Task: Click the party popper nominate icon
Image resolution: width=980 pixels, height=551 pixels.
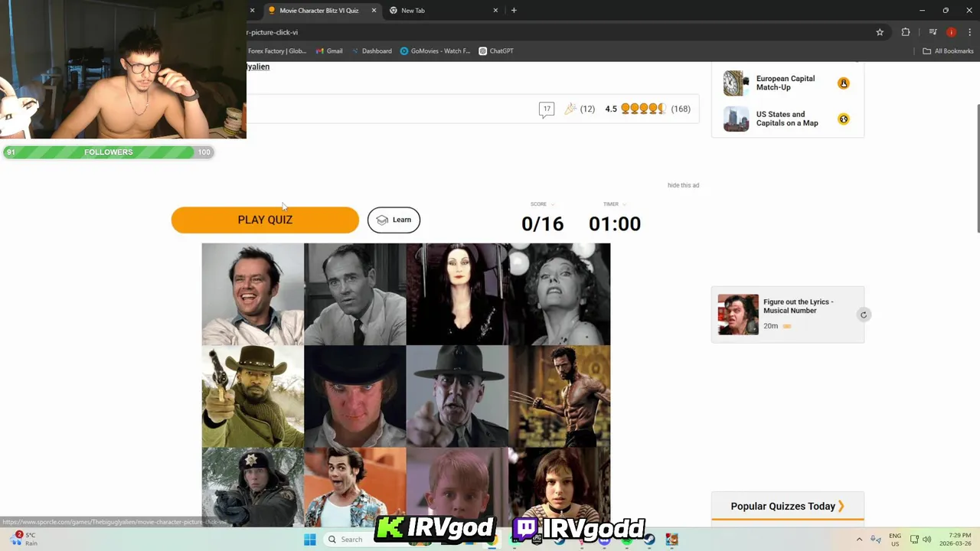Action: (x=570, y=109)
